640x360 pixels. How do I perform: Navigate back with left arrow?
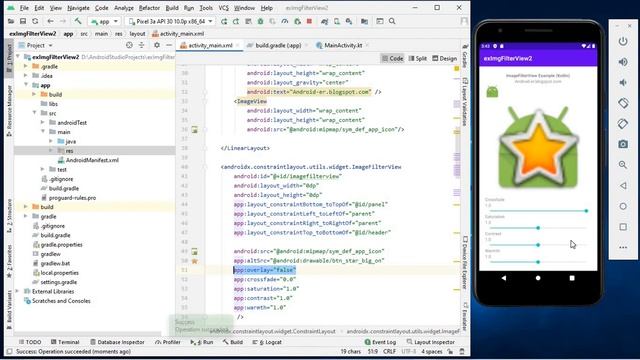(x=51, y=21)
